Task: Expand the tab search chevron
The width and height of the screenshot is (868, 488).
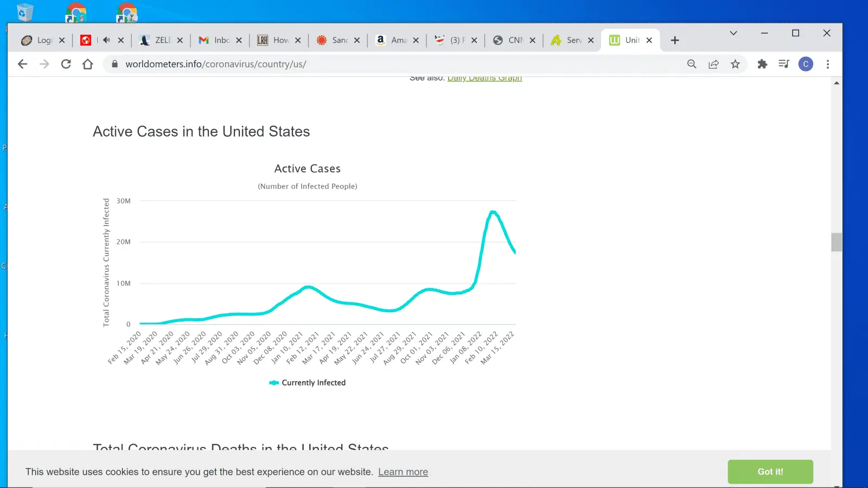Action: (x=733, y=33)
